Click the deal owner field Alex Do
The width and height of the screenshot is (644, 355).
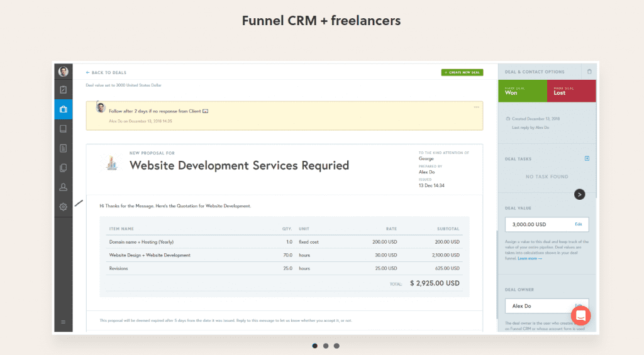coord(547,306)
